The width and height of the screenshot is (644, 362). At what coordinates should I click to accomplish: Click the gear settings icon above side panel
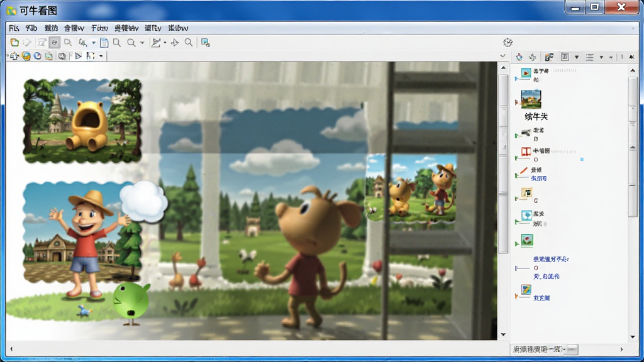[x=508, y=42]
